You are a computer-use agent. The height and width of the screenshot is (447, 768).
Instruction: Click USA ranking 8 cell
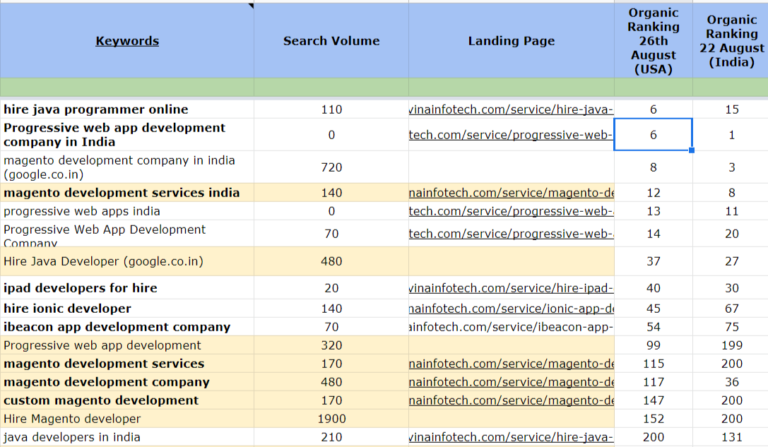click(653, 167)
